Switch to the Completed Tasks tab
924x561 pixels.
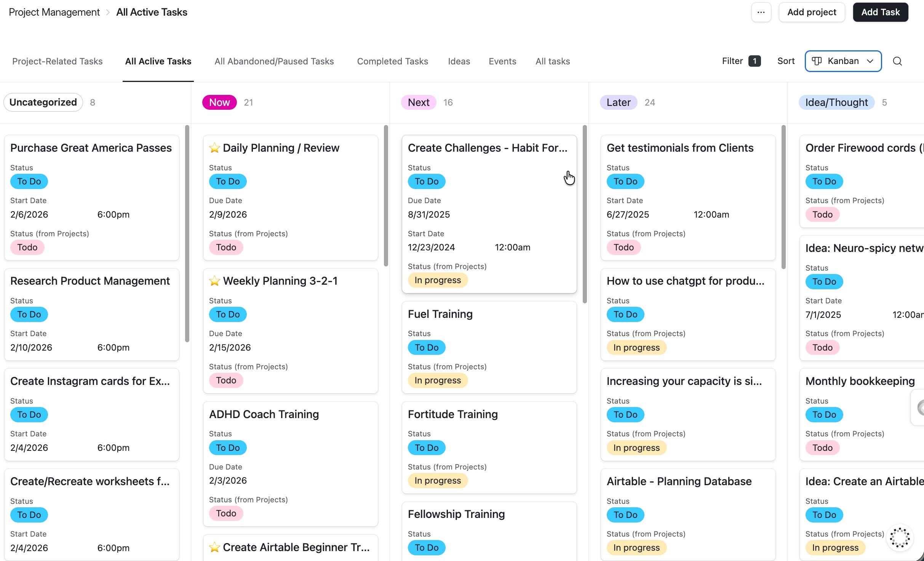tap(392, 61)
